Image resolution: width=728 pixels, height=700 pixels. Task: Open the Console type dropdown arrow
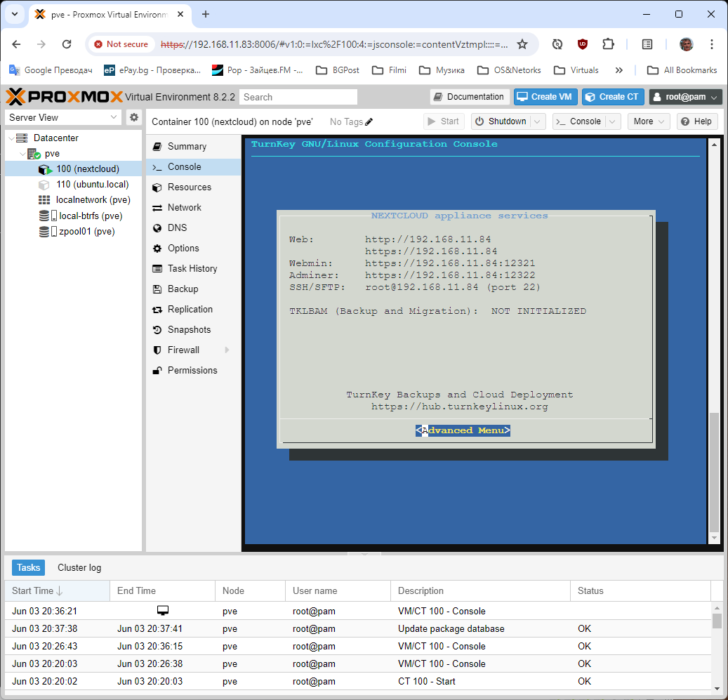click(613, 121)
